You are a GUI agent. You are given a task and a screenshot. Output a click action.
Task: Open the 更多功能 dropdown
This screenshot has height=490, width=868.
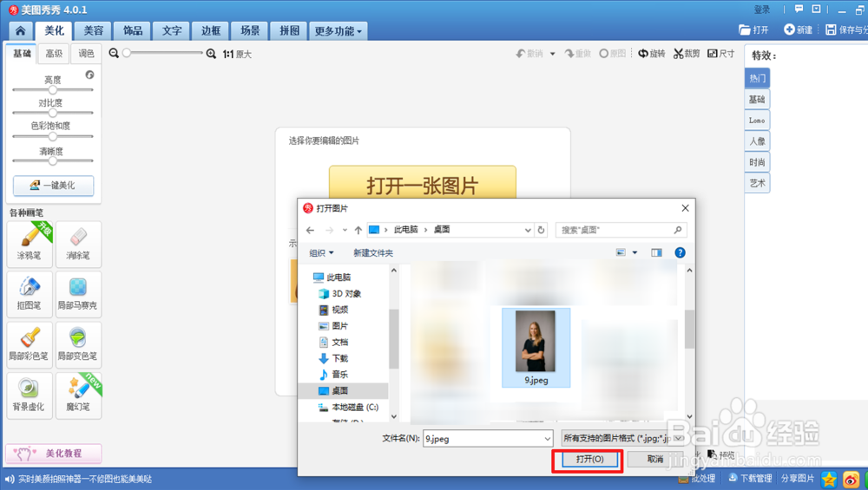click(339, 31)
